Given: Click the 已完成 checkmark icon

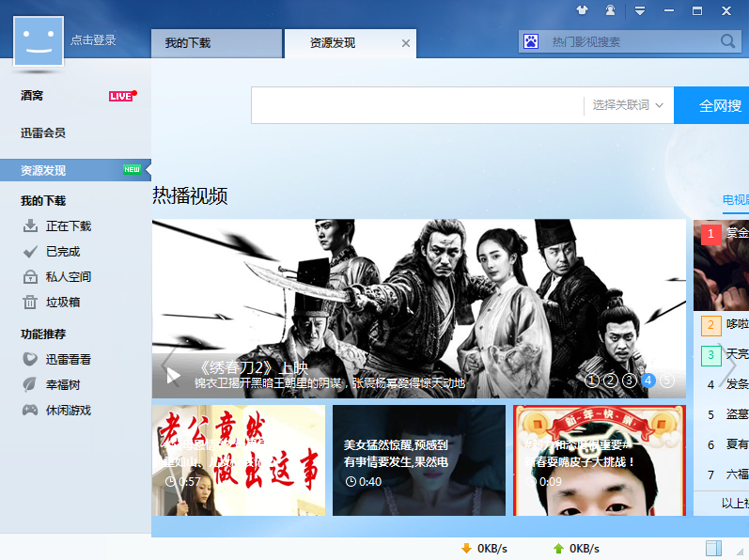Looking at the screenshot, I should 30,251.
